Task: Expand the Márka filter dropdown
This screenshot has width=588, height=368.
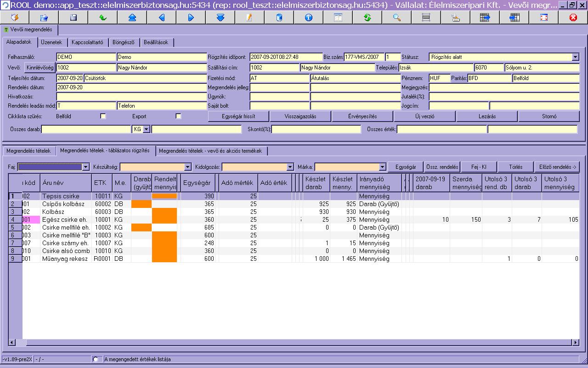Action: click(382, 167)
